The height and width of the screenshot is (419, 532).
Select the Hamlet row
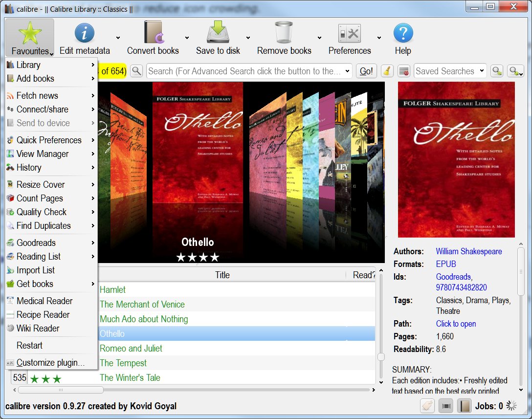pos(237,290)
